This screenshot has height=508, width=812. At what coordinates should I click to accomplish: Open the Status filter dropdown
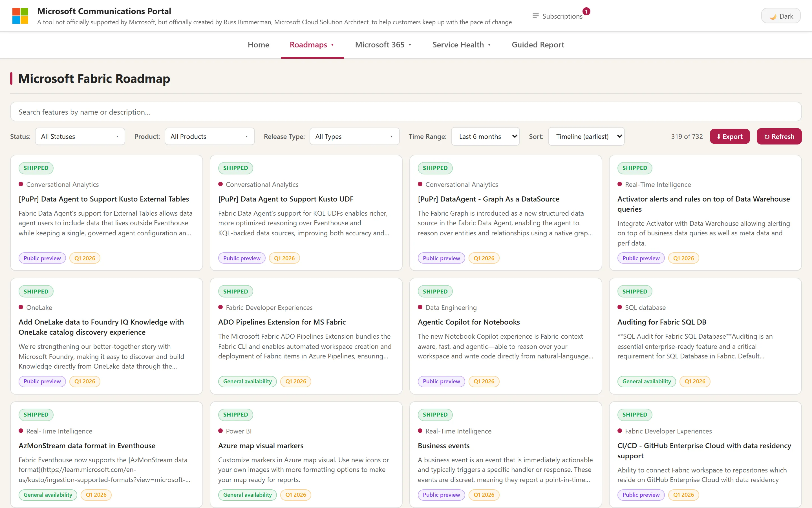click(80, 136)
